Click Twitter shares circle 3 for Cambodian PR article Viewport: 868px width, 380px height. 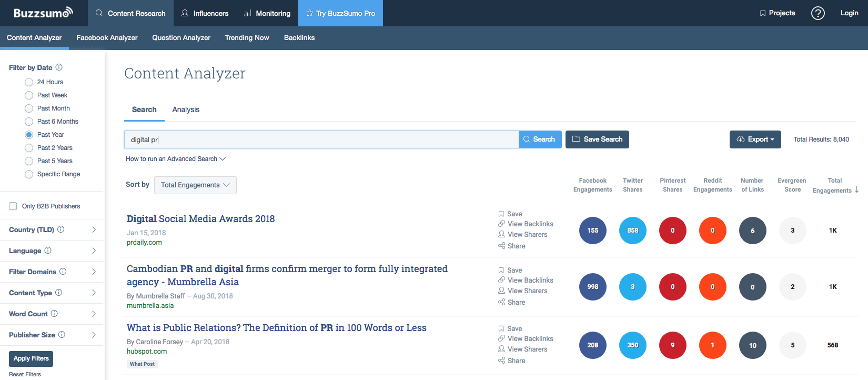tap(633, 287)
